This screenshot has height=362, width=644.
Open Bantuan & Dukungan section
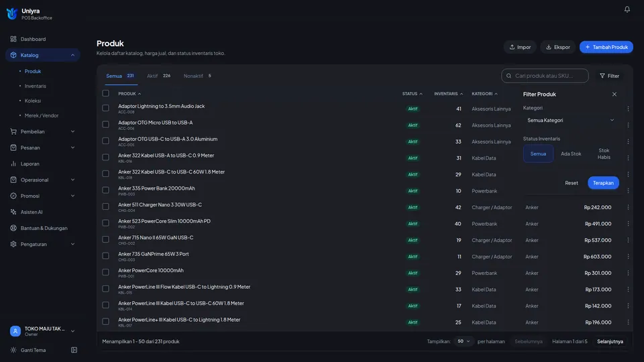pyautogui.click(x=43, y=228)
